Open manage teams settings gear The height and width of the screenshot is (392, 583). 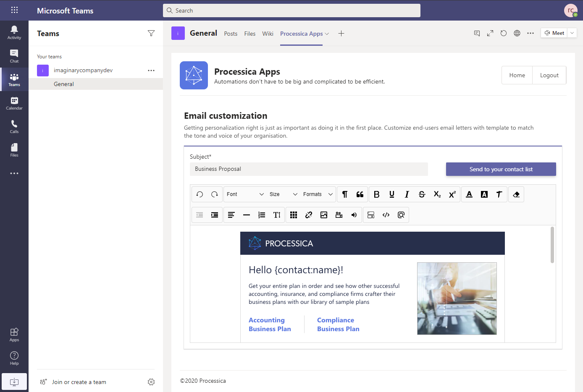tap(151, 382)
